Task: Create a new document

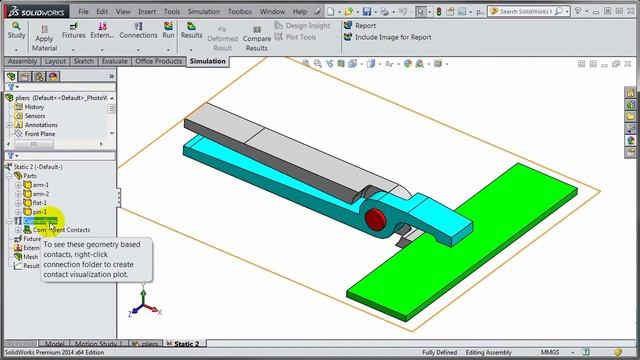Action: [x=331, y=11]
